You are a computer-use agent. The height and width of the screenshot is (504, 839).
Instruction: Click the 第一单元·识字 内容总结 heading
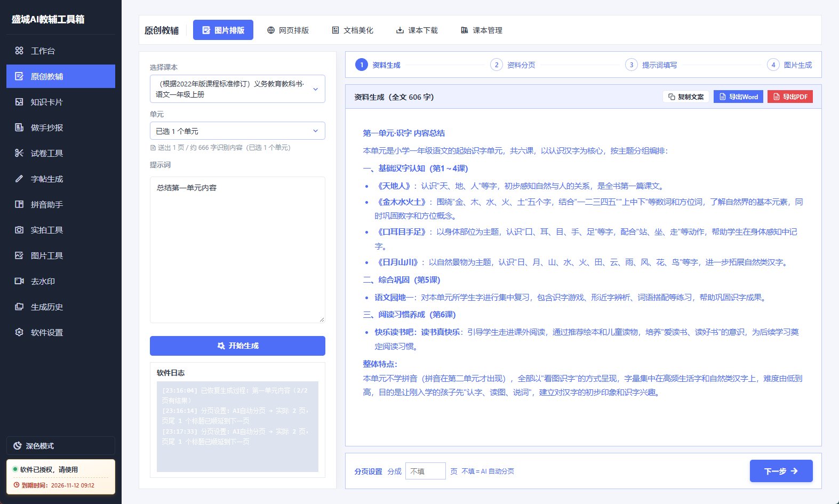[404, 133]
